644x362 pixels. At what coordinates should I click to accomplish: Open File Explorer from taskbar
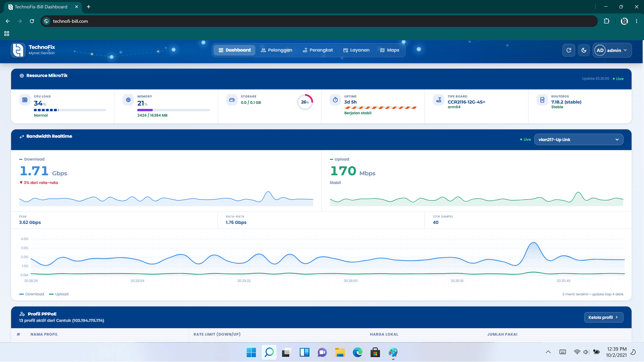340,353
